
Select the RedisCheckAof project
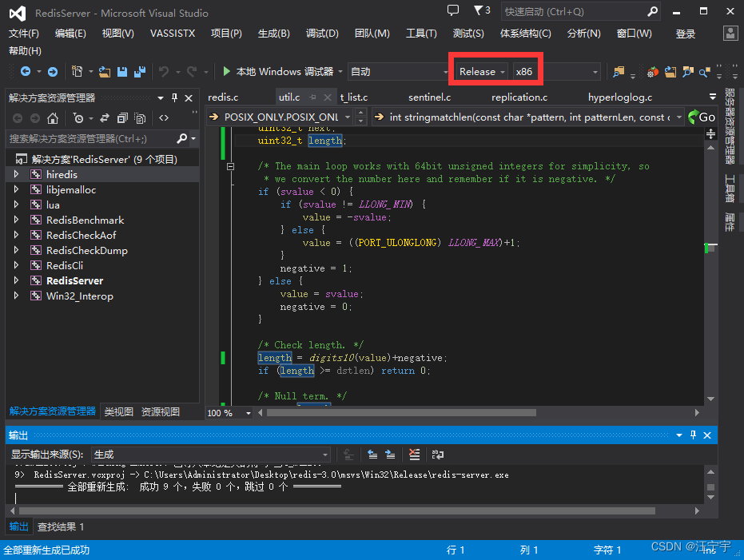(x=82, y=235)
